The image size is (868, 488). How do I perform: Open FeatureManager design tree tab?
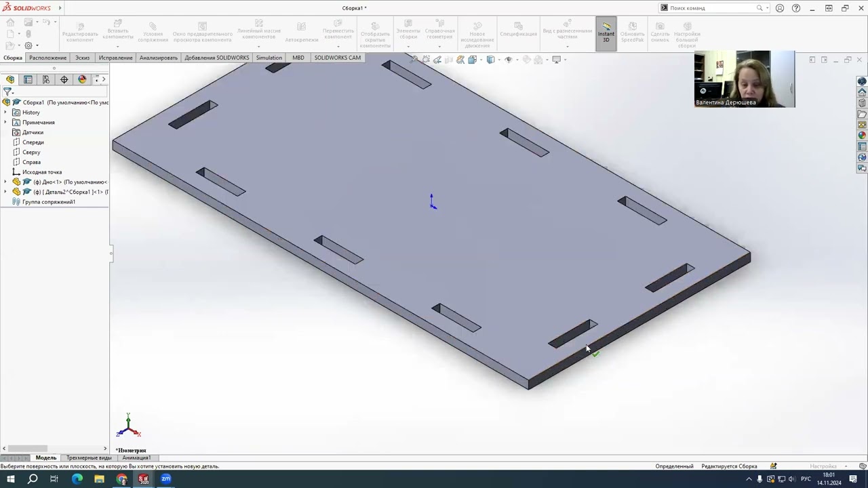(x=10, y=79)
